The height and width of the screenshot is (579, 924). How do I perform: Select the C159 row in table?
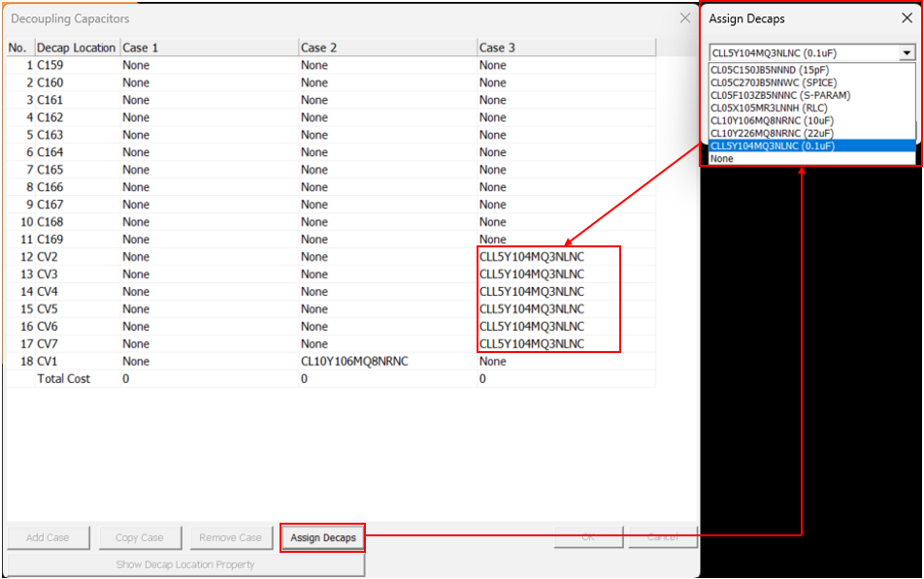point(50,65)
